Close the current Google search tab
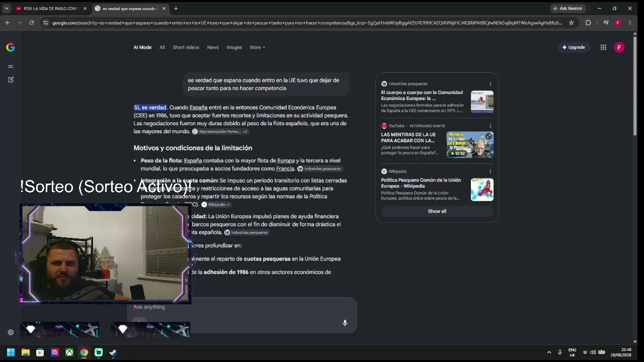The width and height of the screenshot is (644, 362). [x=164, y=9]
